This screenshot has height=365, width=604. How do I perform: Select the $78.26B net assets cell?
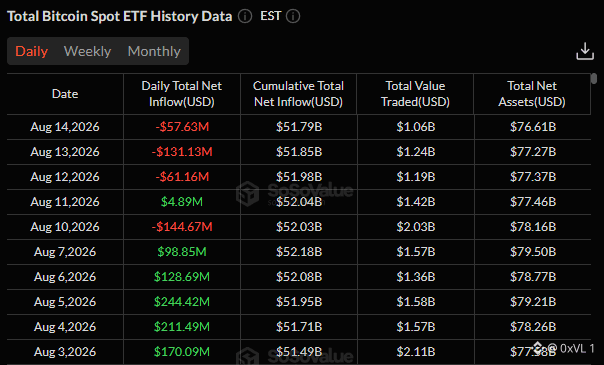click(533, 327)
